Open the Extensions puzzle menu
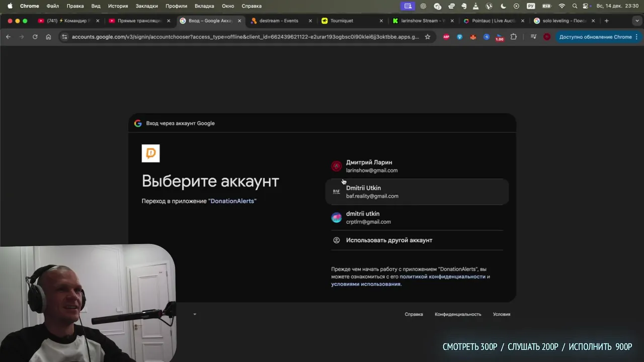The image size is (644, 362). [x=513, y=37]
